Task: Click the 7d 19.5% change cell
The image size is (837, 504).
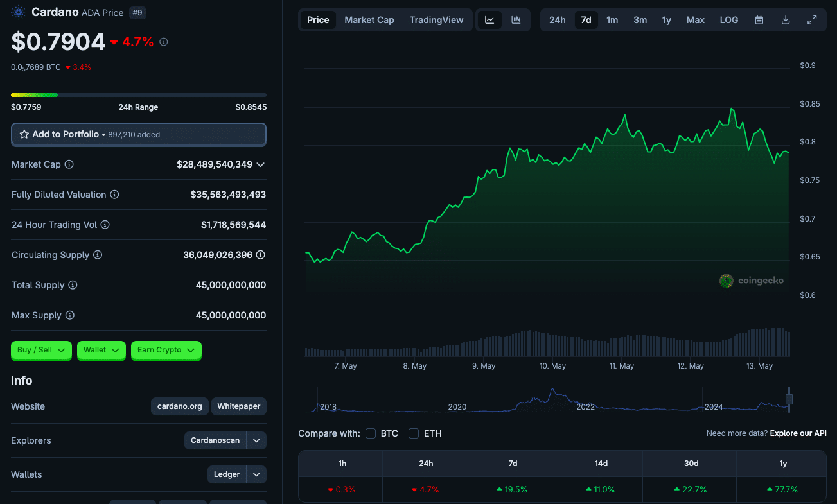Action: point(513,489)
